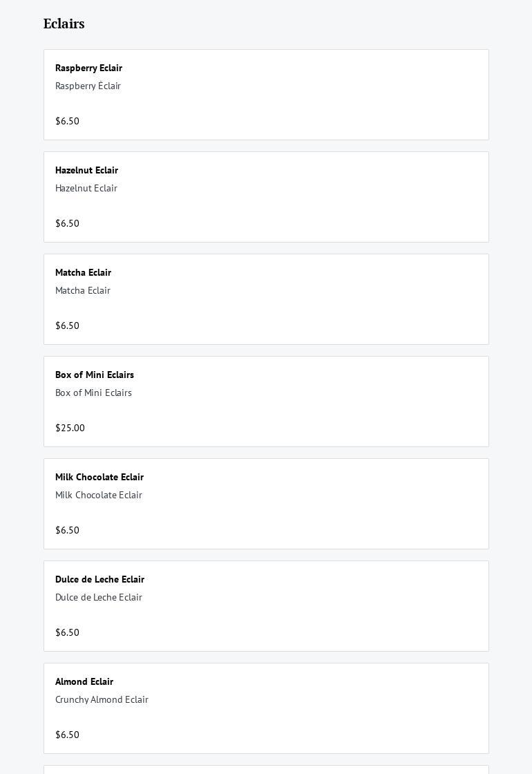The height and width of the screenshot is (774, 532).
Task: Click the Almond Eclair price
Action: click(67, 735)
